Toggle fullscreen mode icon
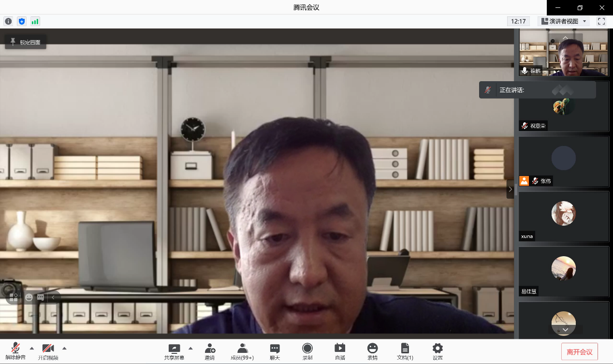The image size is (613, 364). pos(601,21)
